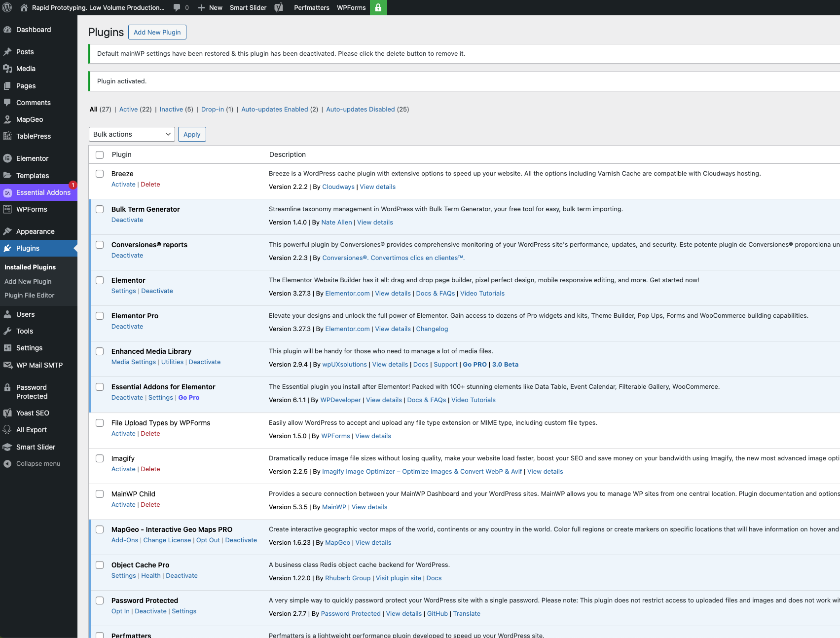Click the Users icon in sidebar
Screen dimensions: 840x638
tap(7, 314)
